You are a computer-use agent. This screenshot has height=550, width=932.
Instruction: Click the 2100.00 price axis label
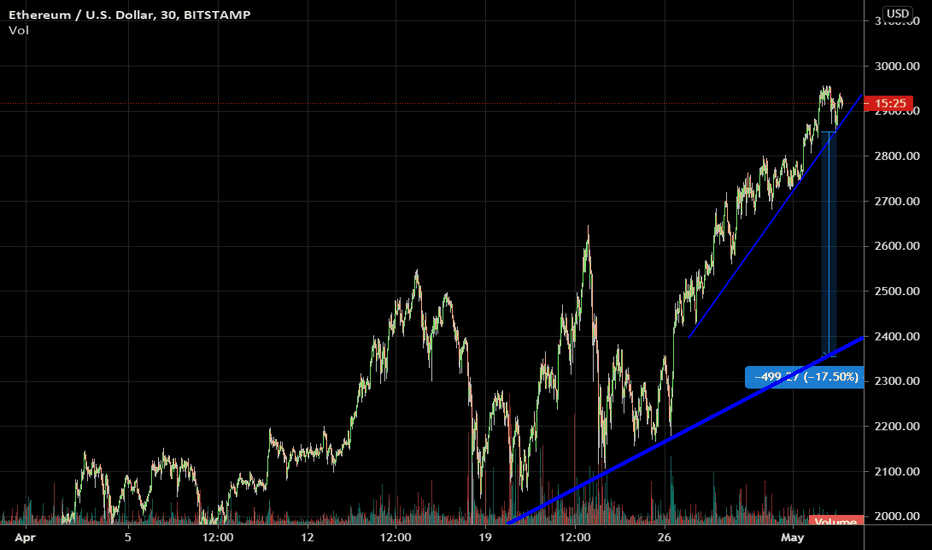coord(897,472)
